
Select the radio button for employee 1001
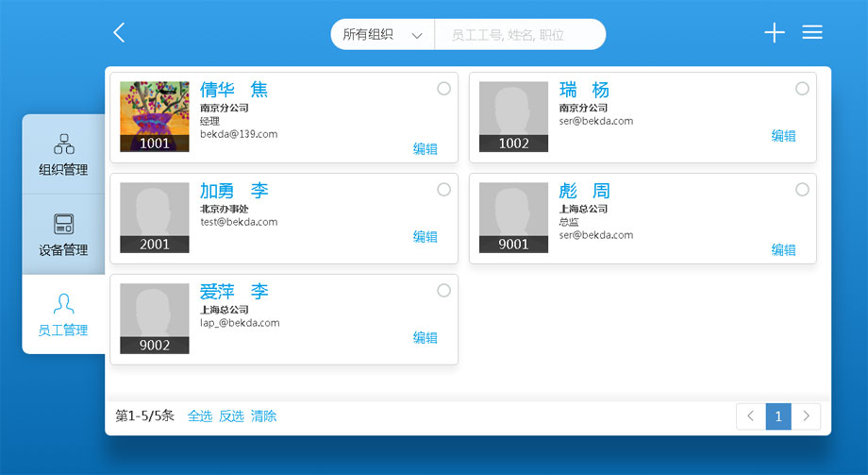point(443,89)
